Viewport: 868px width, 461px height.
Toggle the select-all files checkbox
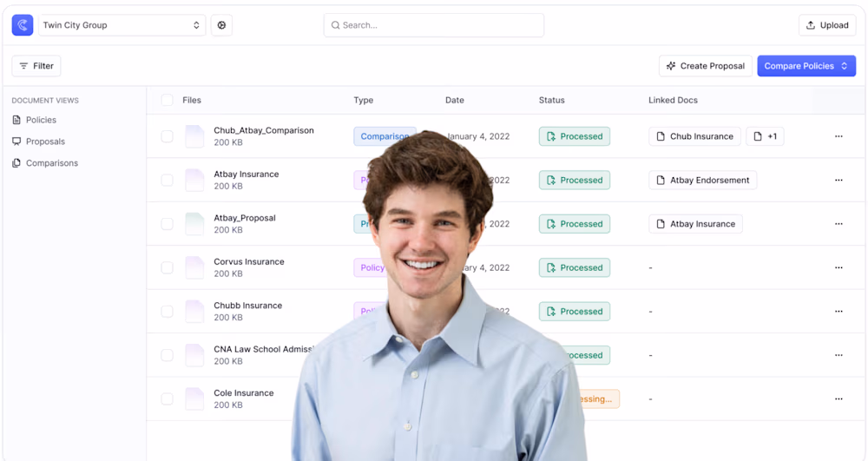click(167, 100)
